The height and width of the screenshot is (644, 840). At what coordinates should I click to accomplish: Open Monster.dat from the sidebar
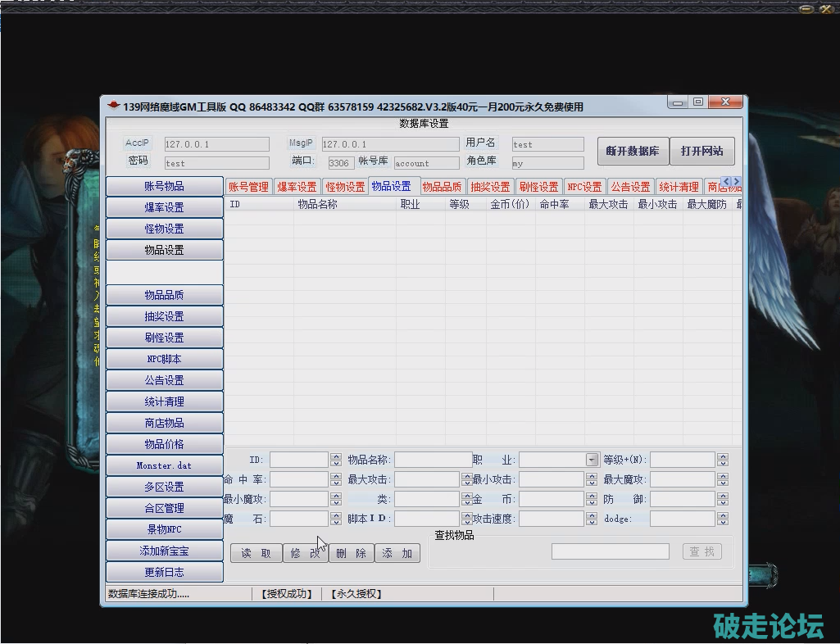tap(164, 465)
